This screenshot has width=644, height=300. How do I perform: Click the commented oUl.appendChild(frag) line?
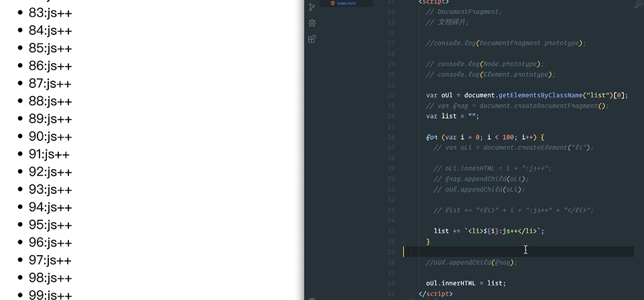[472, 262]
